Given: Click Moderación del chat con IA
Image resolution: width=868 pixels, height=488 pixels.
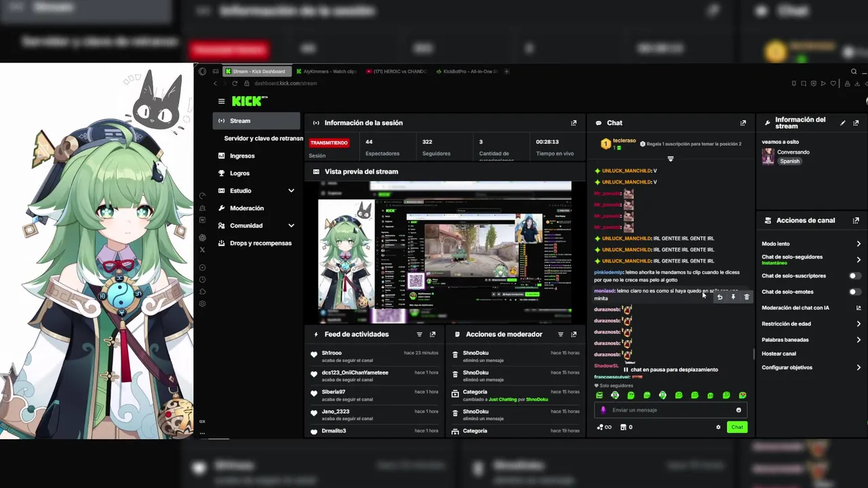Looking at the screenshot, I should pos(795,308).
